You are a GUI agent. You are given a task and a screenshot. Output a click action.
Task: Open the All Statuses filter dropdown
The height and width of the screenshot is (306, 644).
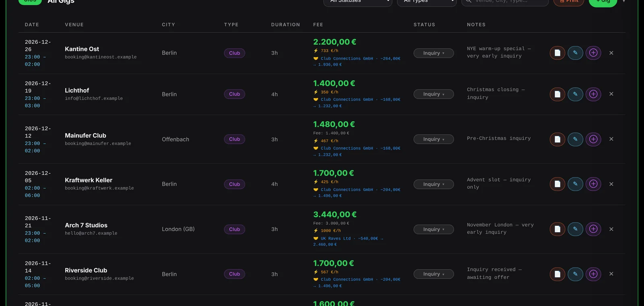pyautogui.click(x=358, y=2)
